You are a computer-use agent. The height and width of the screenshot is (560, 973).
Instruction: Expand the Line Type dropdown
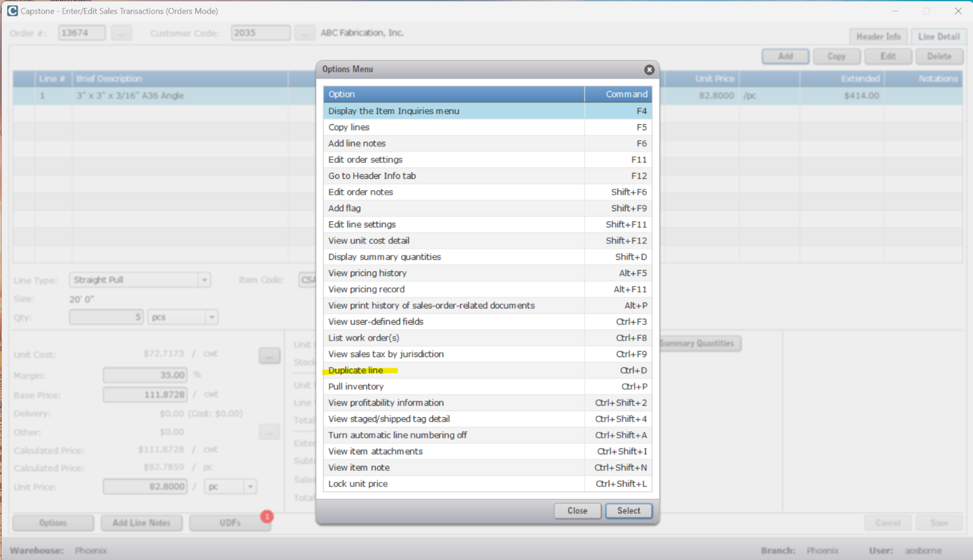(x=204, y=280)
